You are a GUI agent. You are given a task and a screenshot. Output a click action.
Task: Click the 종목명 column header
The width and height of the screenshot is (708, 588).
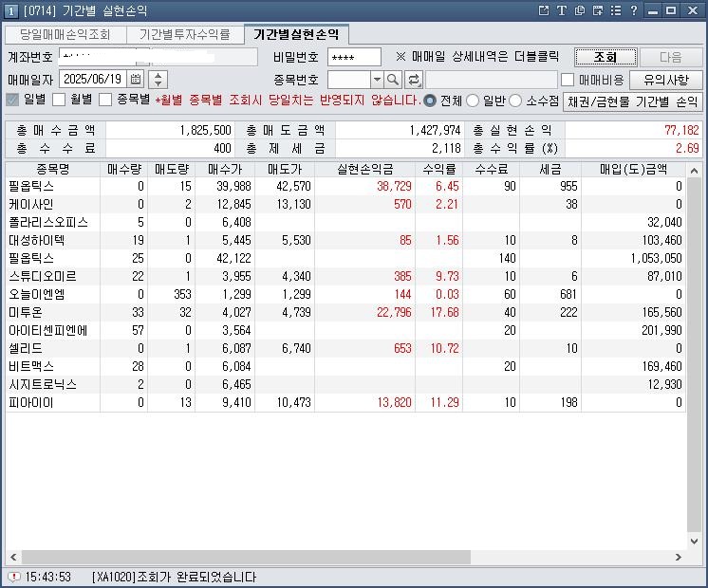53,169
